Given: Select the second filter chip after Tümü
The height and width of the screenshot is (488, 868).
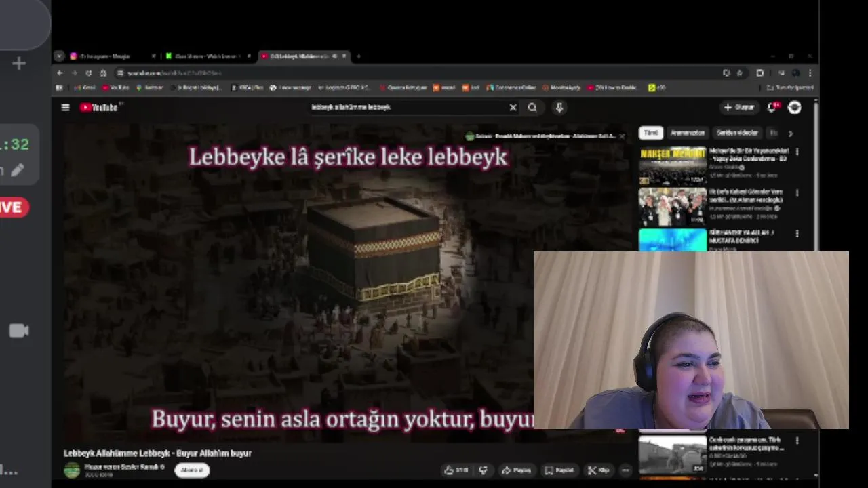Looking at the screenshot, I should click(x=688, y=133).
